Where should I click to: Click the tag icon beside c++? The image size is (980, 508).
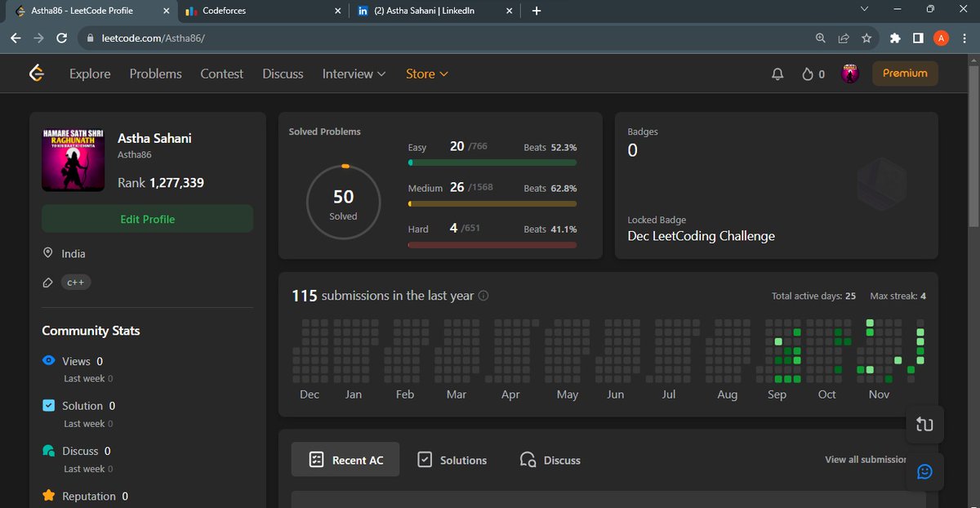click(48, 283)
